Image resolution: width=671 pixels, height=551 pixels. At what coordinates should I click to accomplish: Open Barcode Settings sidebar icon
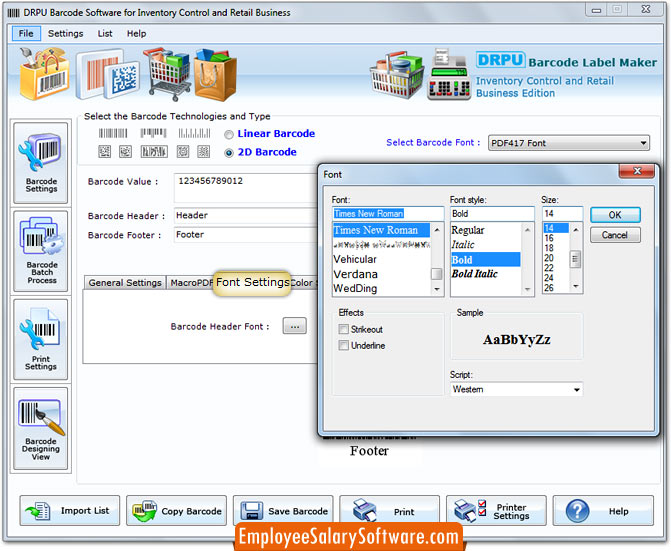pyautogui.click(x=40, y=163)
